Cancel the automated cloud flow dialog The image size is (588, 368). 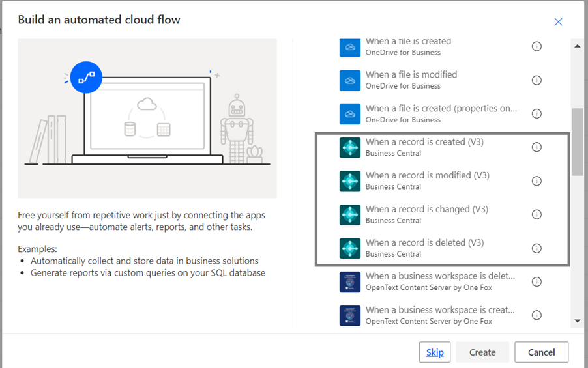[541, 352]
